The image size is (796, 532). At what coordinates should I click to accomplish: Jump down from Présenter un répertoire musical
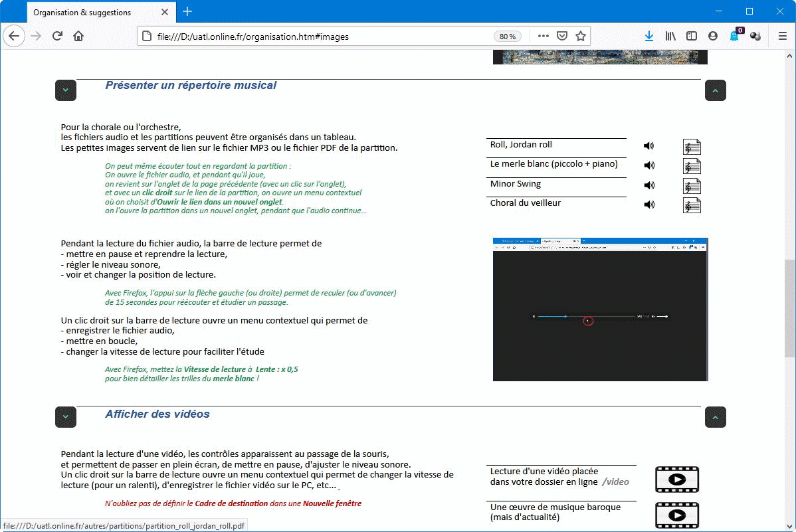(66, 90)
